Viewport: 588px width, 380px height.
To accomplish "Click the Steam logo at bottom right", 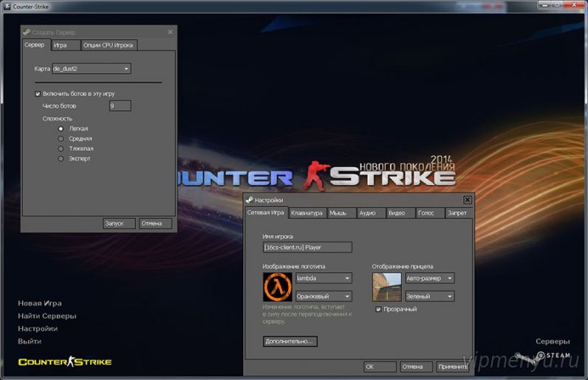I will tap(542, 357).
